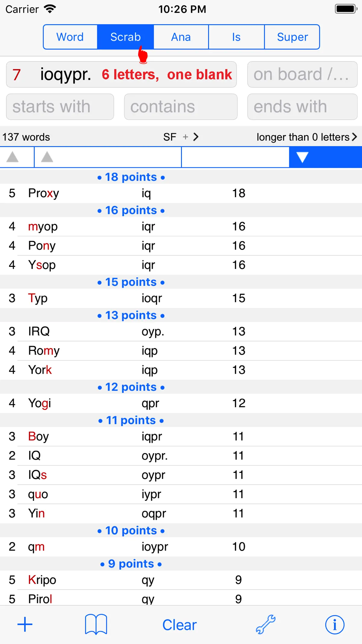Tap the plus icon in bottom toolbar
The image size is (362, 644).
coord(25,625)
